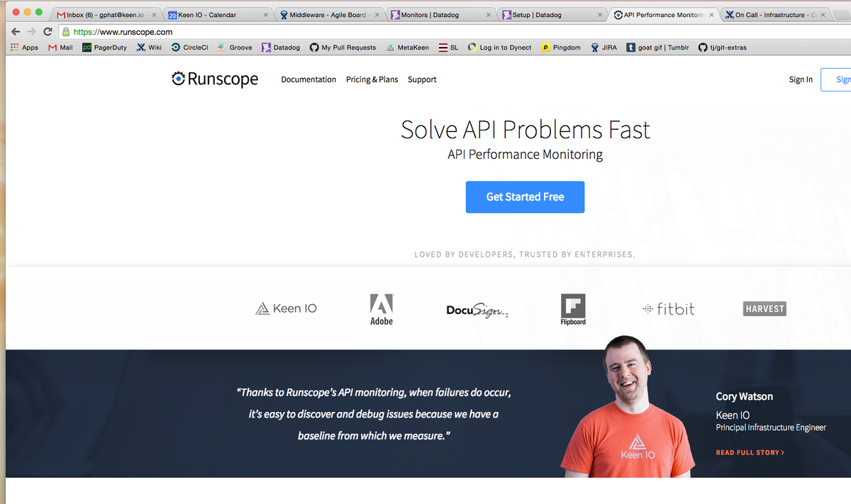Open the Documentation nav link

coord(308,79)
